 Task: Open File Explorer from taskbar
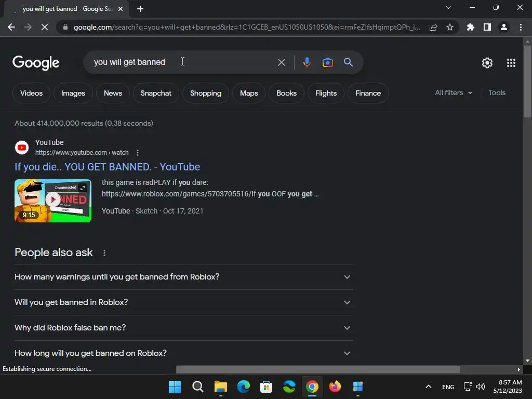pyautogui.click(x=220, y=387)
